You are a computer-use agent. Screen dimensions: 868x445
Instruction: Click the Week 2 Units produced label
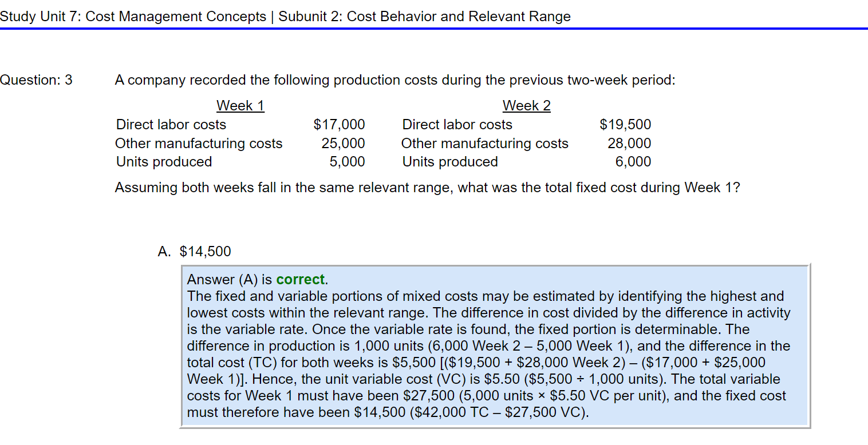(450, 162)
